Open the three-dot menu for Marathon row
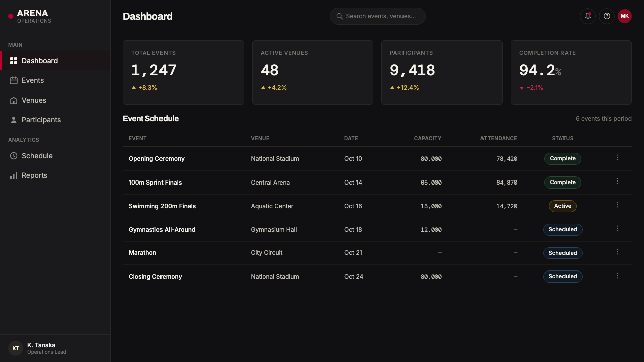Viewport: 644px width, 362px height. click(617, 252)
